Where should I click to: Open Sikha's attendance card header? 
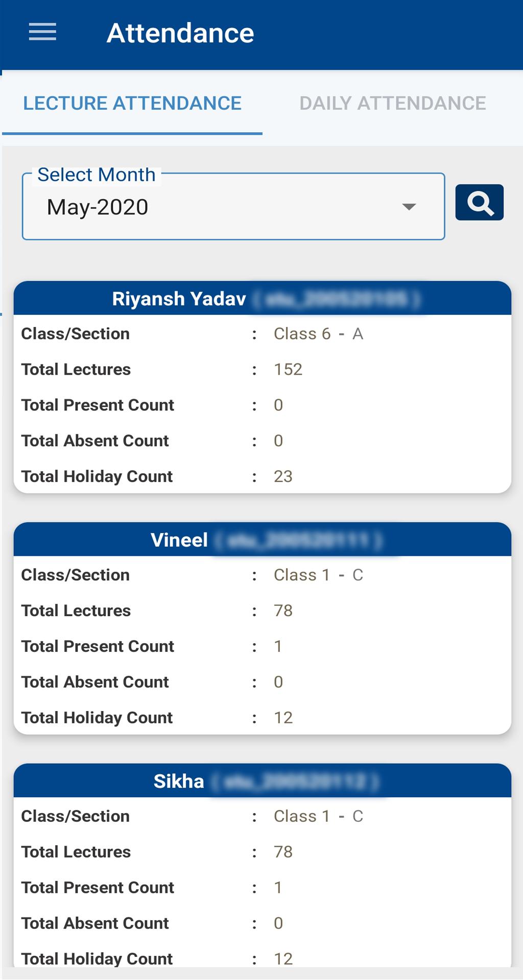point(263,781)
